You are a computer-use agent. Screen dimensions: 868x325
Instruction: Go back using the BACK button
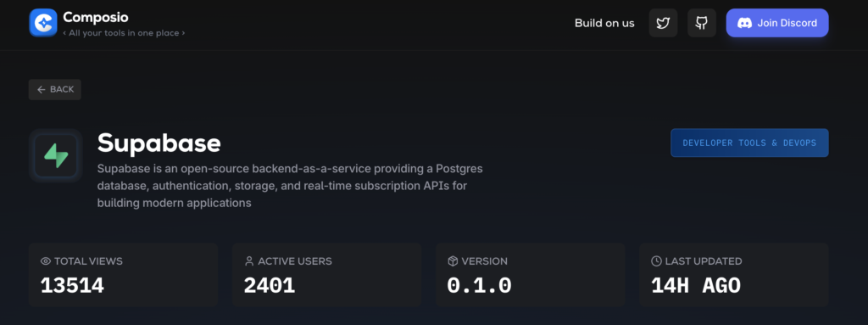(55, 89)
